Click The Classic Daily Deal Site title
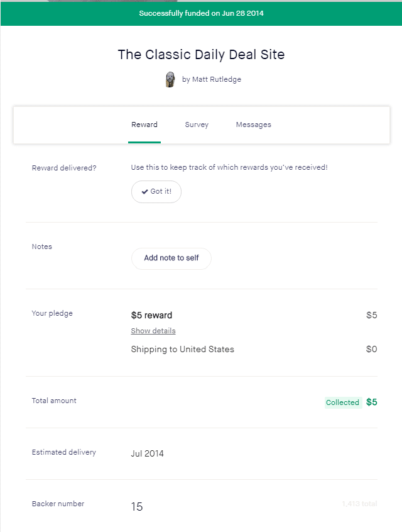402x532 pixels. (201, 55)
